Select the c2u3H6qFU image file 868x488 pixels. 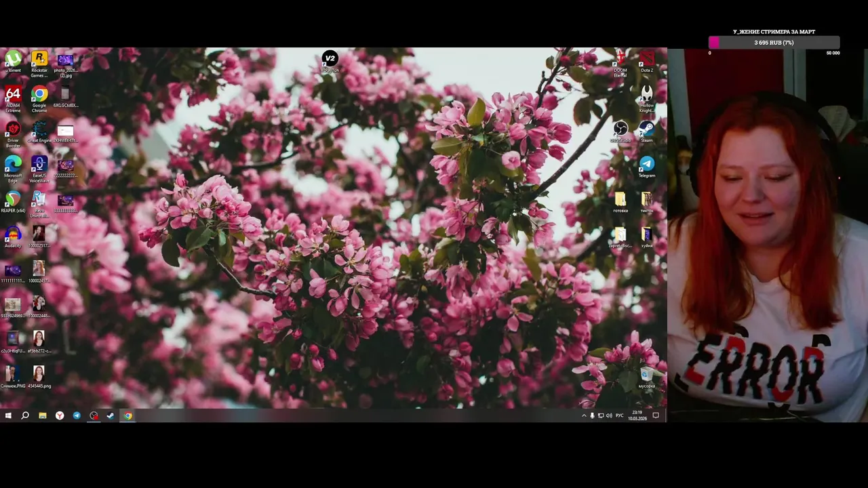coord(13,343)
